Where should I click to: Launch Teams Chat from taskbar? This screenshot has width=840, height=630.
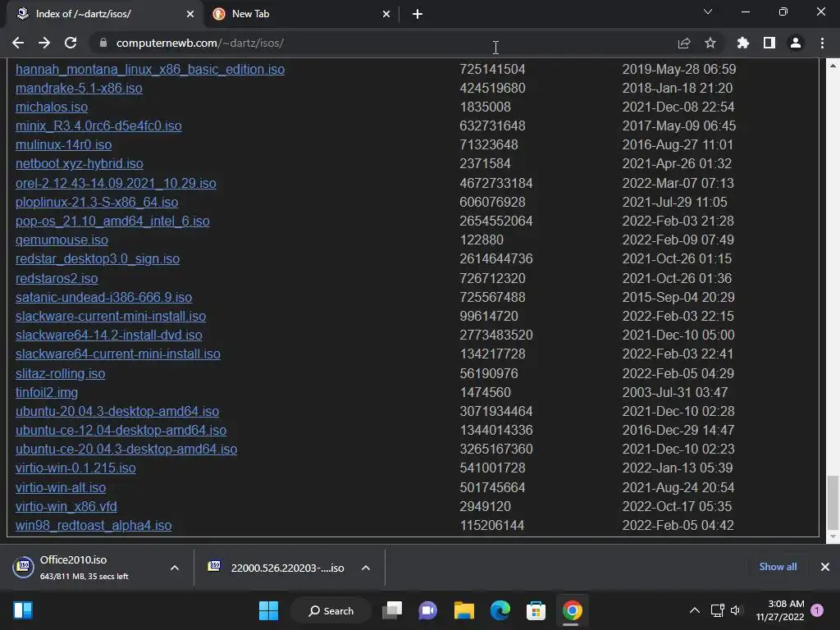coord(427,610)
